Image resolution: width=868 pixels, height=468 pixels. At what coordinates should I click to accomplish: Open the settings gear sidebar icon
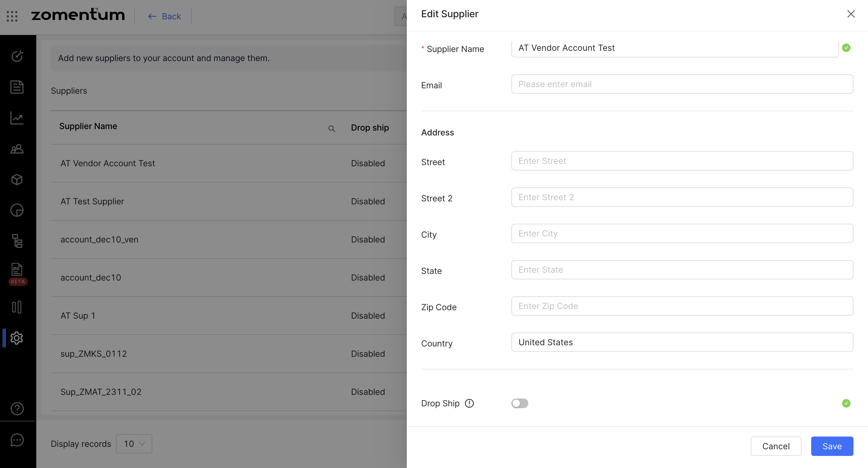[17, 338]
